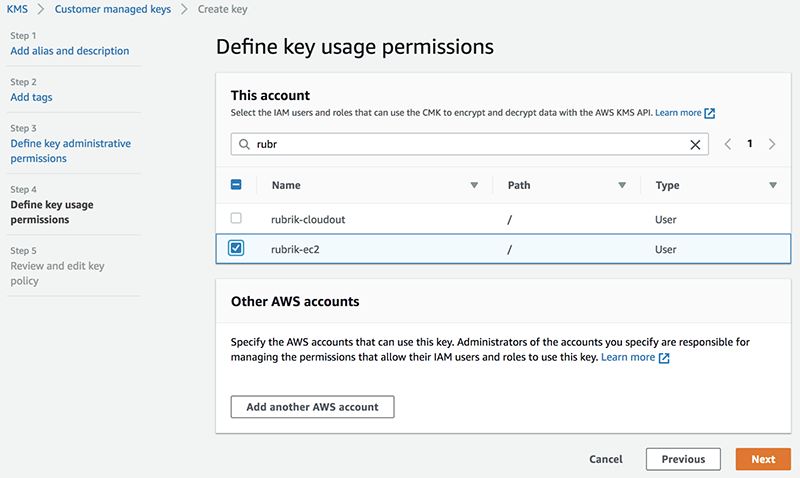Go to Define key administrative permissions step

(70, 151)
